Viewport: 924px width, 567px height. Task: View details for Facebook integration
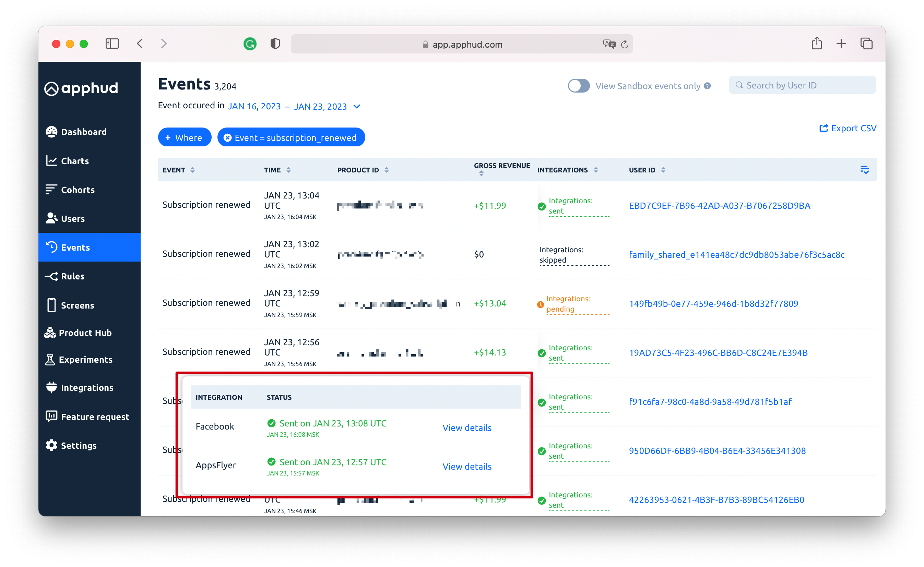tap(467, 427)
